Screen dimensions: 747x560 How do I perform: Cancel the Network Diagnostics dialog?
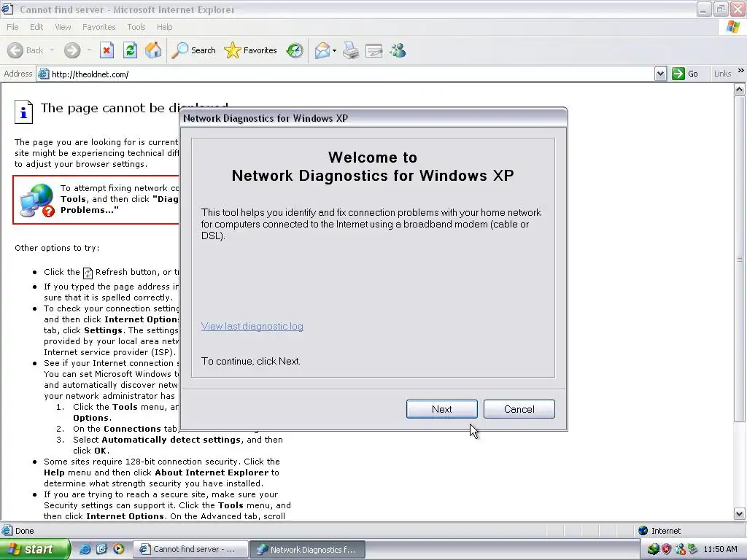click(519, 409)
